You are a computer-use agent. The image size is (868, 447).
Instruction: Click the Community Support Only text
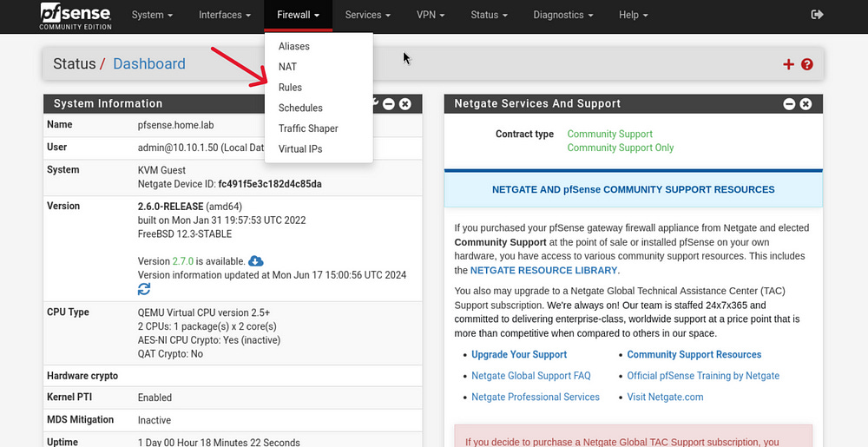[x=621, y=148]
